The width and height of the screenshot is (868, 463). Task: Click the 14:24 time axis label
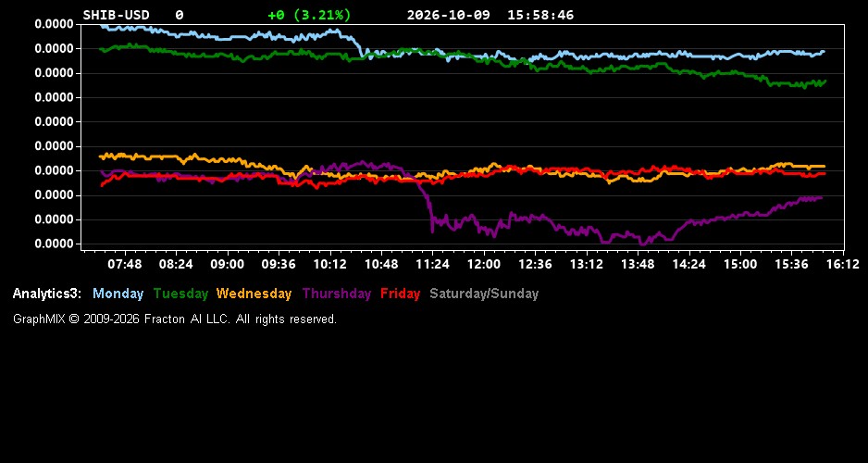point(688,264)
